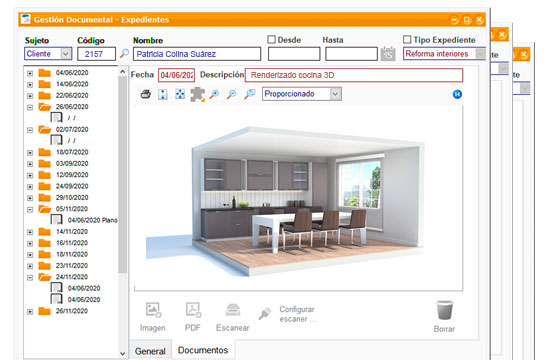Click the Código input field
Viewport: 548px width, 360px height.
click(x=96, y=54)
